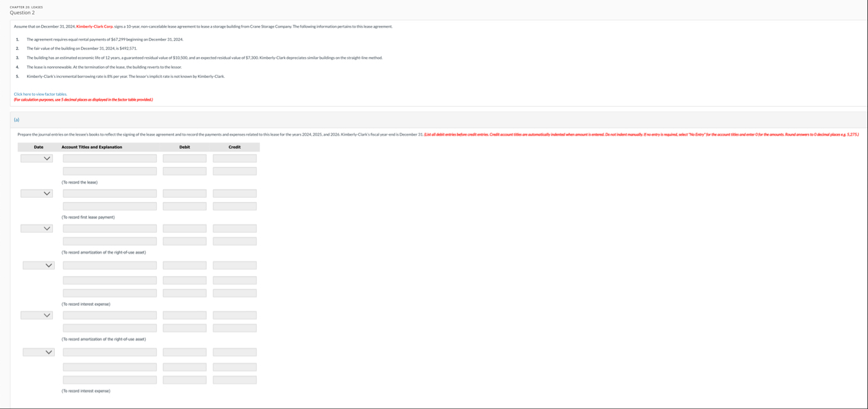Select the second credit field of the second amortization entry
The image size is (868, 409).
[235, 328]
